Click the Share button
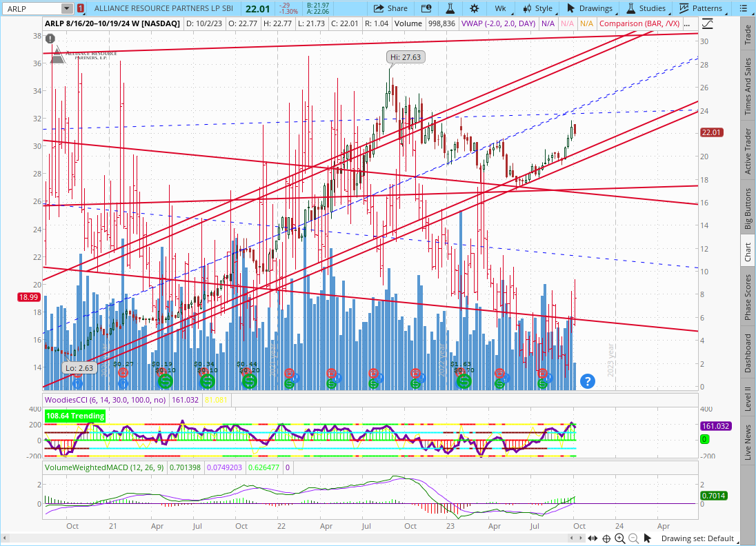Image resolution: width=756 pixels, height=546 pixels. pyautogui.click(x=390, y=8)
